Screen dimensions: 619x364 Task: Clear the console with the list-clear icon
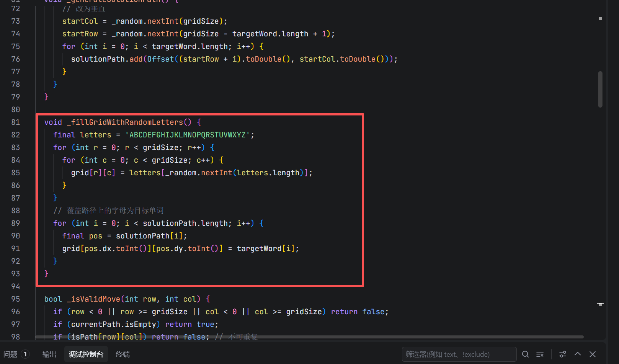(540, 354)
